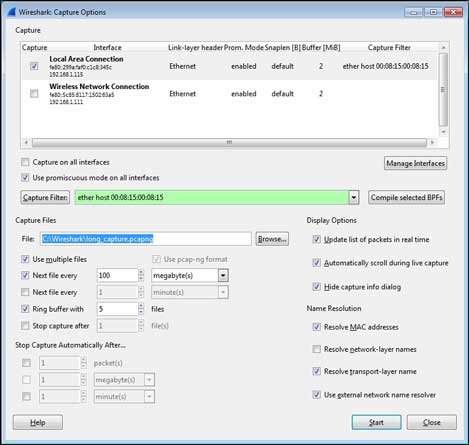Close window with title bar X
The width and height of the screenshot is (469, 445).
(x=453, y=12)
